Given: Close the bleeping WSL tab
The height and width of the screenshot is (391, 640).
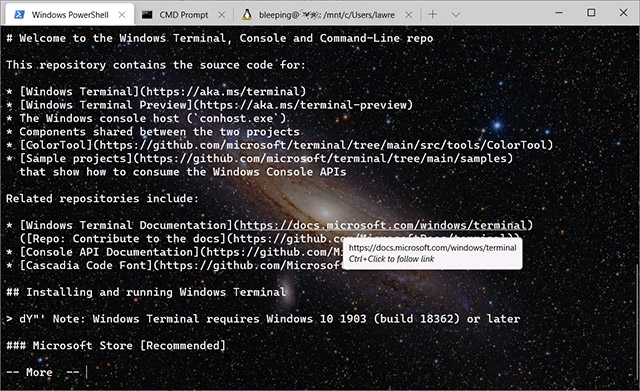Looking at the screenshot, I should 409,15.
